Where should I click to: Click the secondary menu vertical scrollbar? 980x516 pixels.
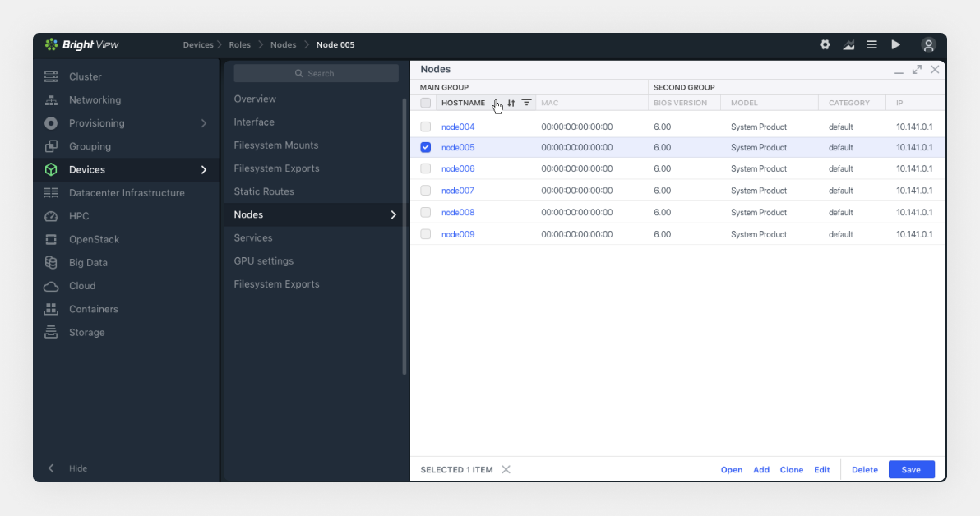(404, 237)
